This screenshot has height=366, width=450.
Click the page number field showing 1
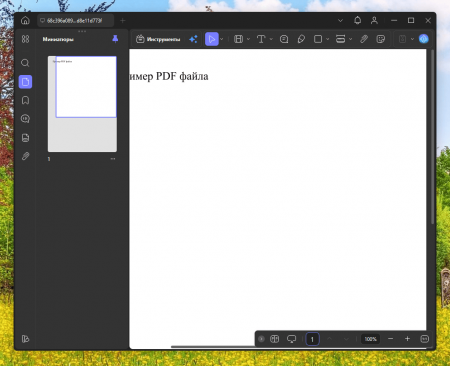click(312, 339)
